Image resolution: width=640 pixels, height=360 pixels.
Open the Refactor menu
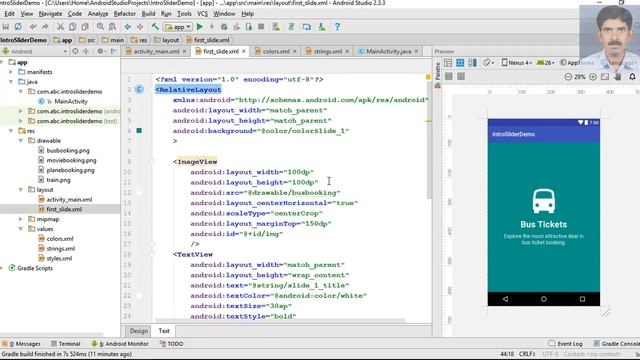point(124,14)
